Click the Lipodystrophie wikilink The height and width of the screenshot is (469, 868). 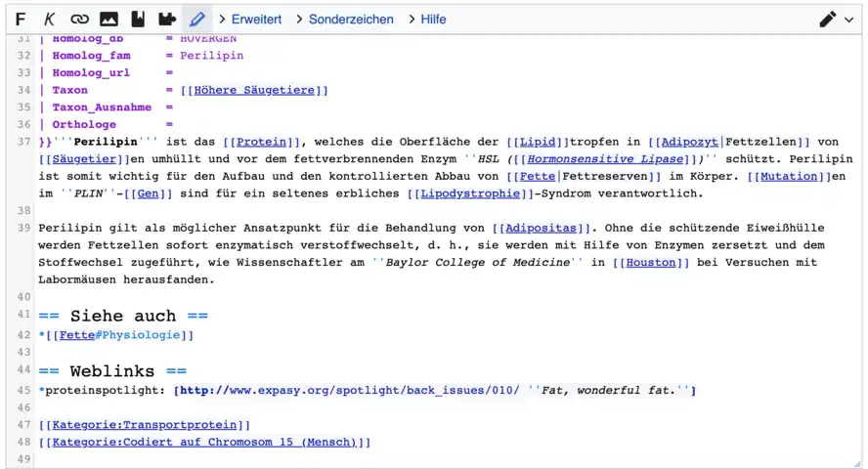[x=470, y=193]
